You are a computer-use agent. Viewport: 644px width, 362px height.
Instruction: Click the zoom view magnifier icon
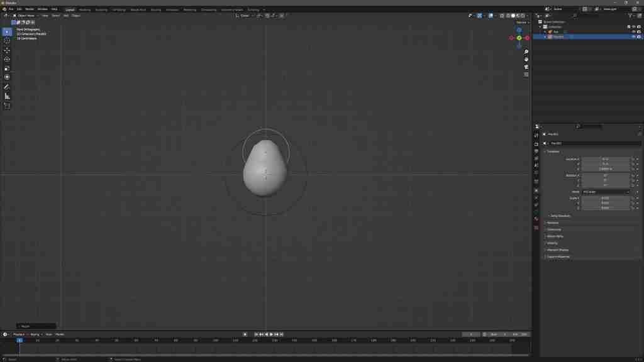pyautogui.click(x=526, y=52)
